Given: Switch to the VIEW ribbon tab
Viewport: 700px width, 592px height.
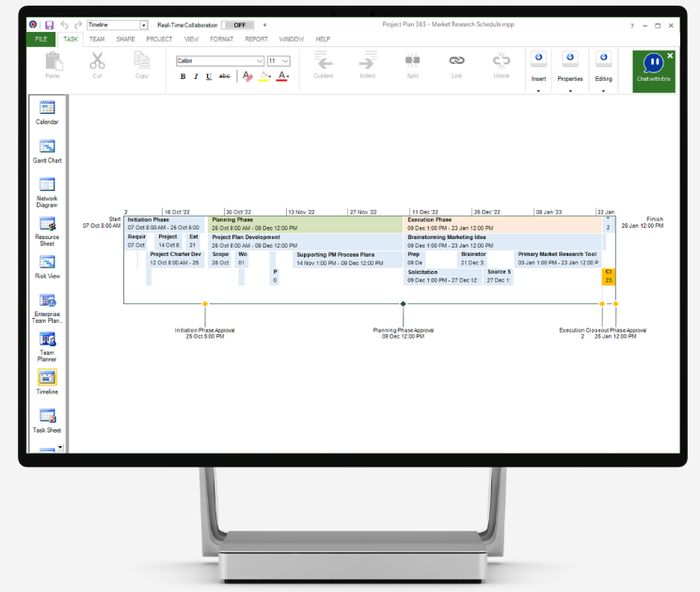Looking at the screenshot, I should click(x=191, y=40).
